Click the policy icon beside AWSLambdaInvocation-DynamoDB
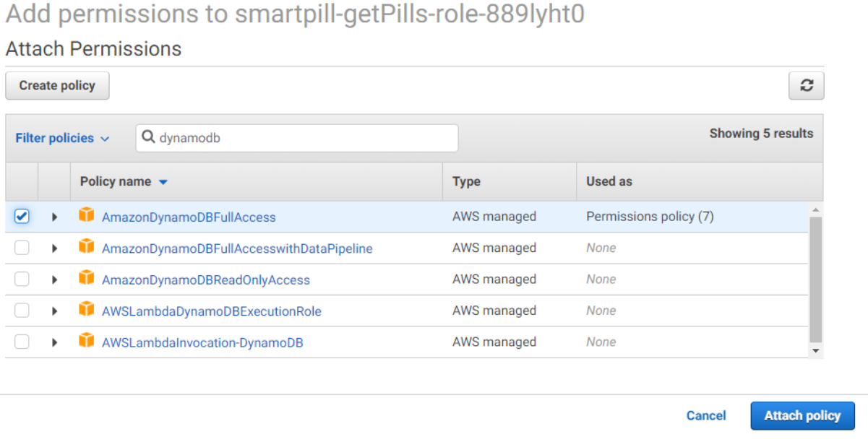The height and width of the screenshot is (442, 868). point(86,342)
